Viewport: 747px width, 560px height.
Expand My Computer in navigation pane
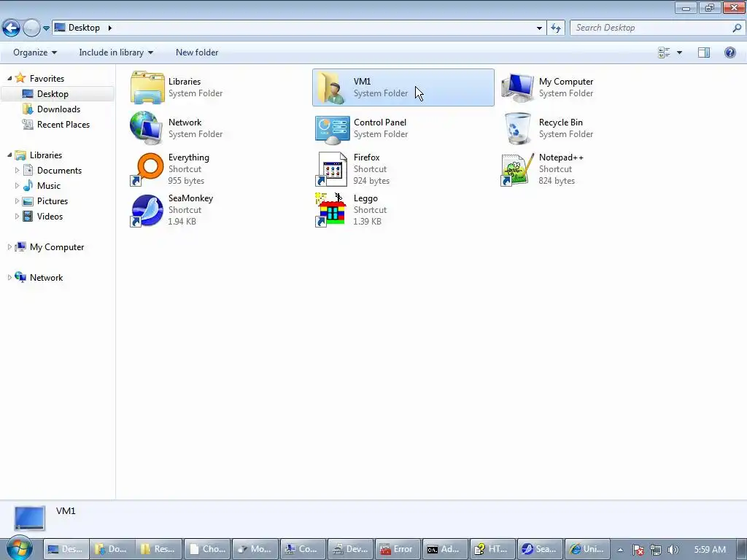(9, 246)
